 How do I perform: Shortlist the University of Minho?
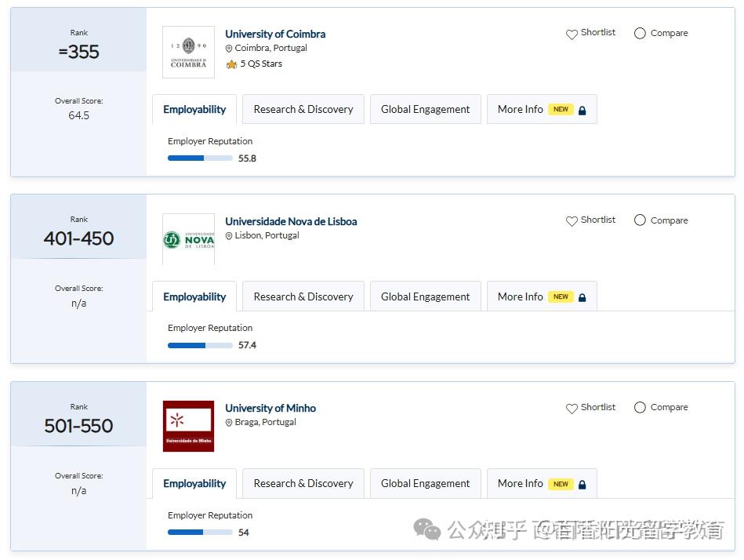pos(572,408)
